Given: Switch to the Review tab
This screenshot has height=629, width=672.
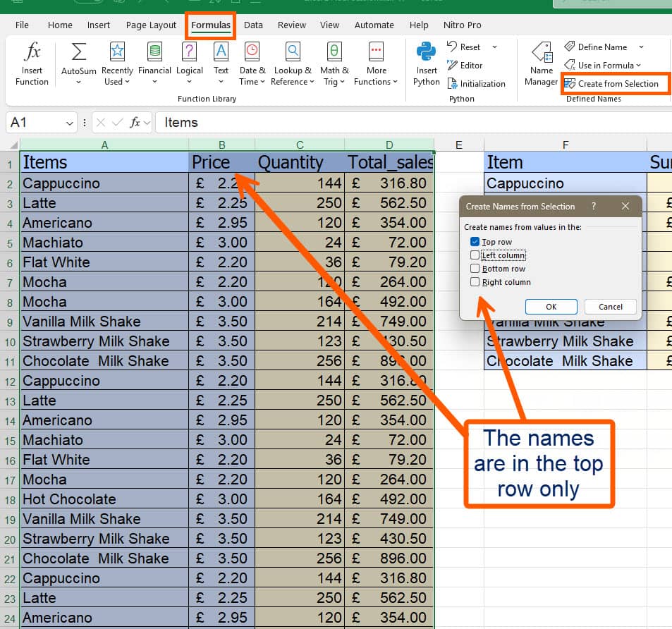Looking at the screenshot, I should coord(291,25).
